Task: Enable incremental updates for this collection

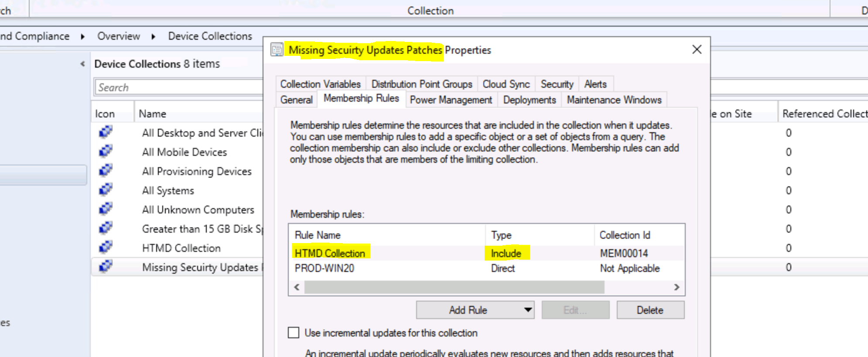Action: (x=294, y=333)
